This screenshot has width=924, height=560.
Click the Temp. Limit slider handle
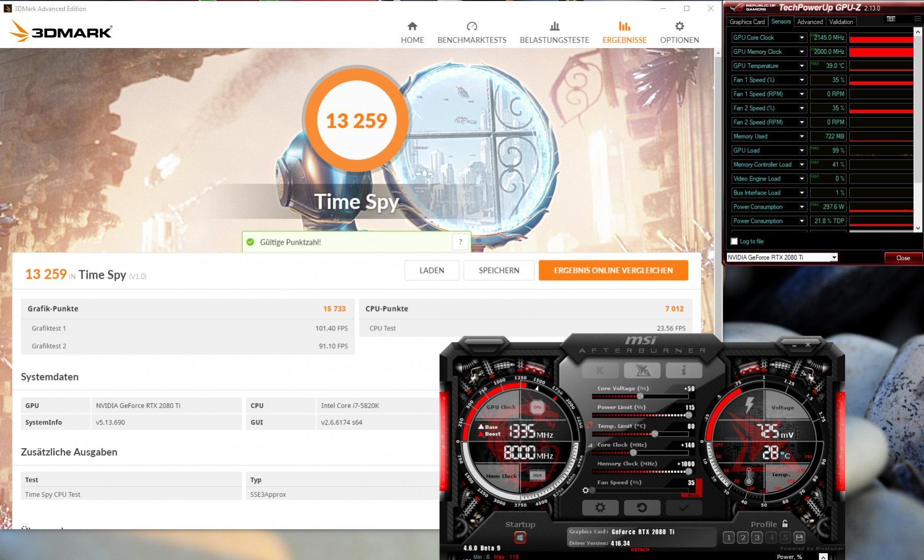click(x=654, y=434)
